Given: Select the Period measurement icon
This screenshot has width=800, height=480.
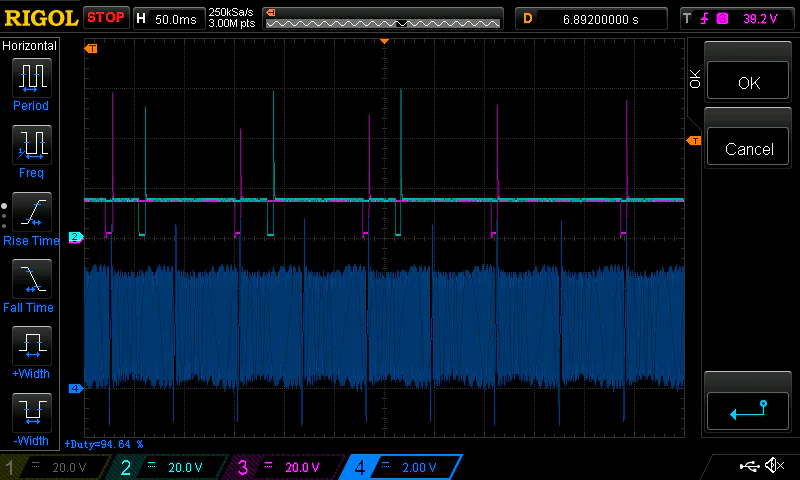Looking at the screenshot, I should coord(30,77).
